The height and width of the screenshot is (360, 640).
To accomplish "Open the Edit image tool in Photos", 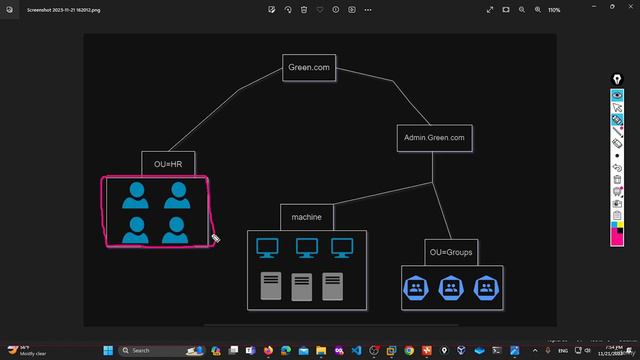I will 272,10.
